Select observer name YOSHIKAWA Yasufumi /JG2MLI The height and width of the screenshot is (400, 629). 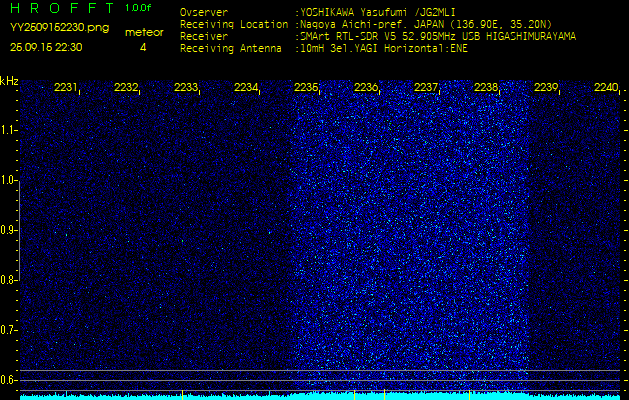click(x=378, y=12)
